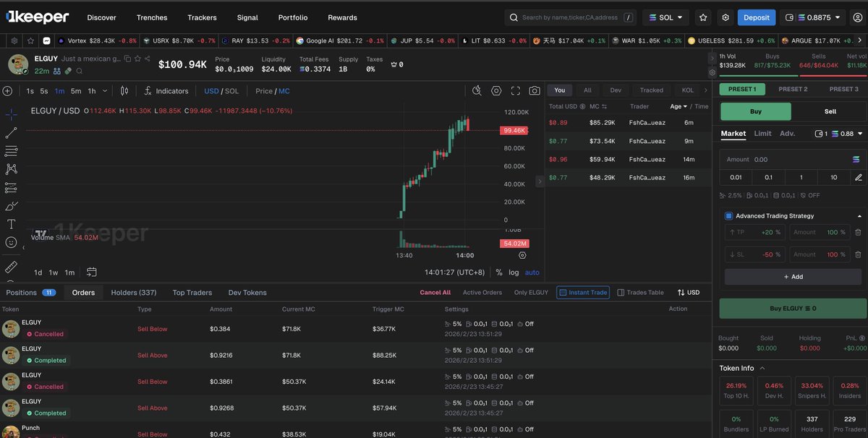Viewport: 868px width, 438px height.
Task: Search token on X magnifier icon
Action: (80, 71)
